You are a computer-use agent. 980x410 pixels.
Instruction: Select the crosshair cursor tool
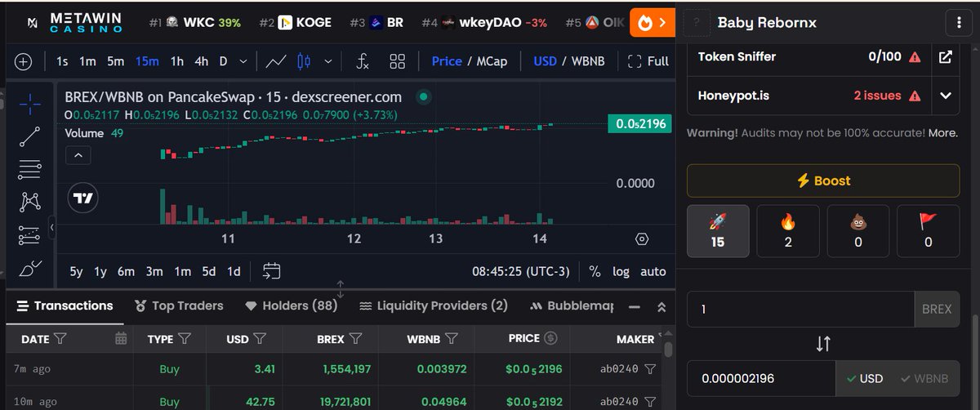(x=29, y=102)
